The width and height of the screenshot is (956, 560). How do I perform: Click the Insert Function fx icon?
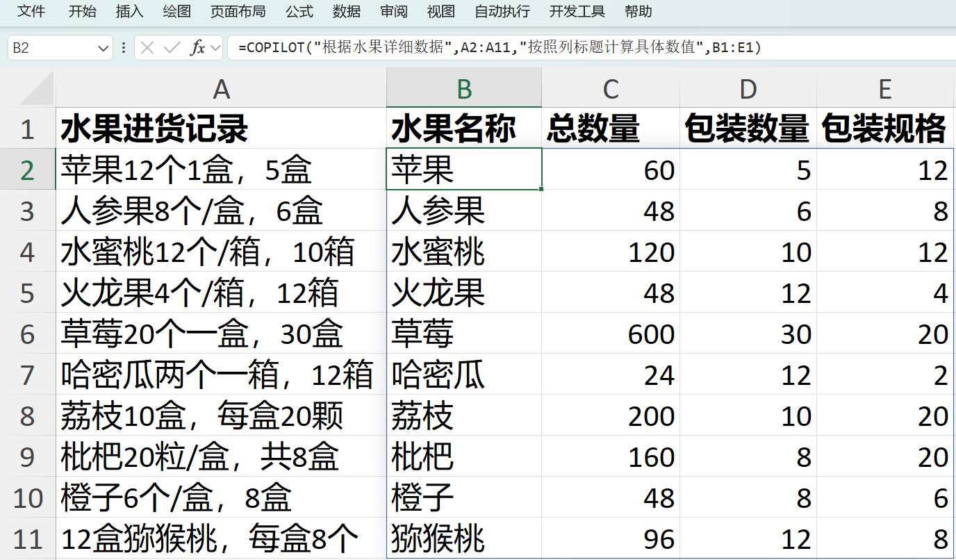(x=197, y=48)
